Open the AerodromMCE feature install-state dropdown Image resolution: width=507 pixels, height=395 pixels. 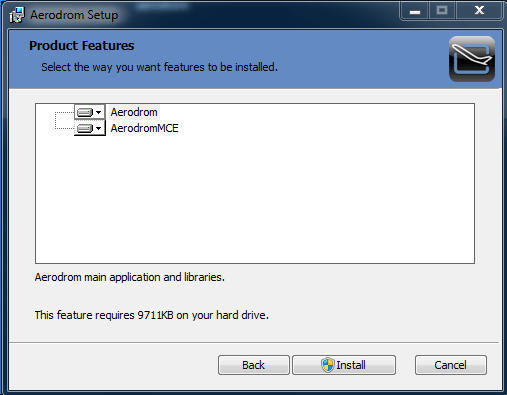coord(89,128)
